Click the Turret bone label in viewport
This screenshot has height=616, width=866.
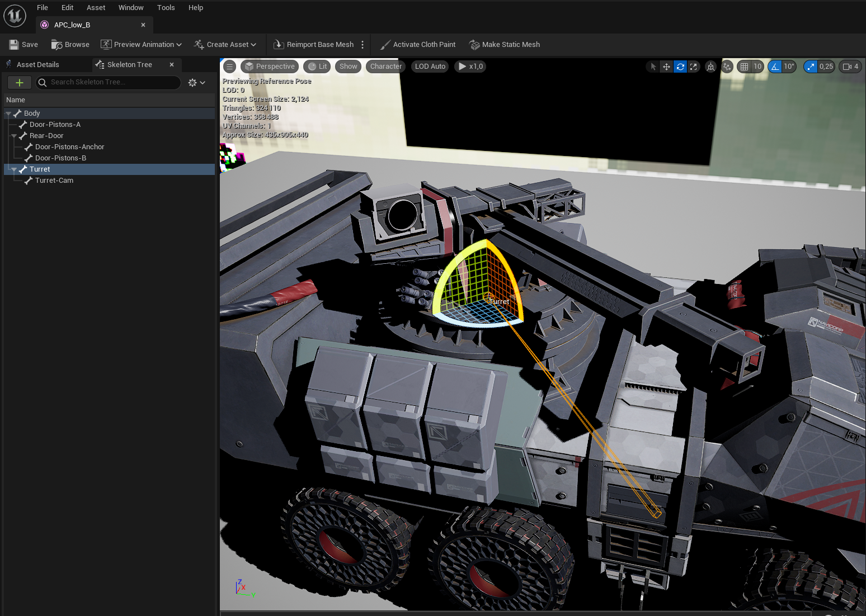coord(499,302)
